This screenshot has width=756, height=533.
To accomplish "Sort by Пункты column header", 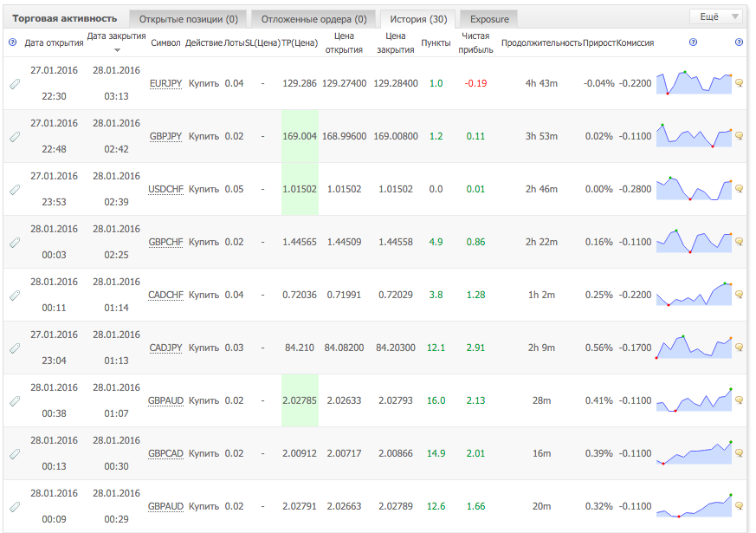I will 436,43.
